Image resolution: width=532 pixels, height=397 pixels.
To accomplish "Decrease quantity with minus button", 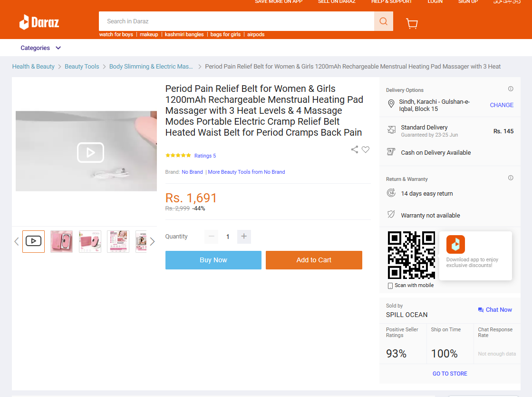I will (212, 237).
